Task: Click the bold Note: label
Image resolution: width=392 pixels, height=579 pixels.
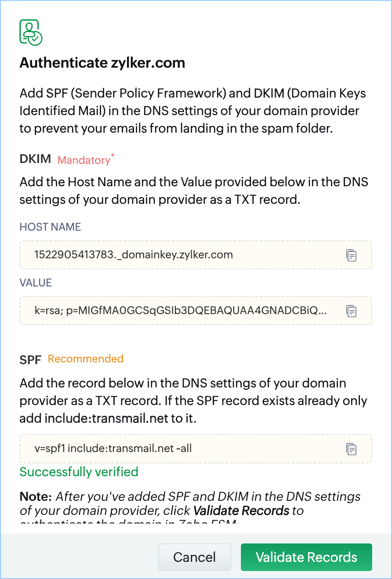Action: [x=36, y=497]
